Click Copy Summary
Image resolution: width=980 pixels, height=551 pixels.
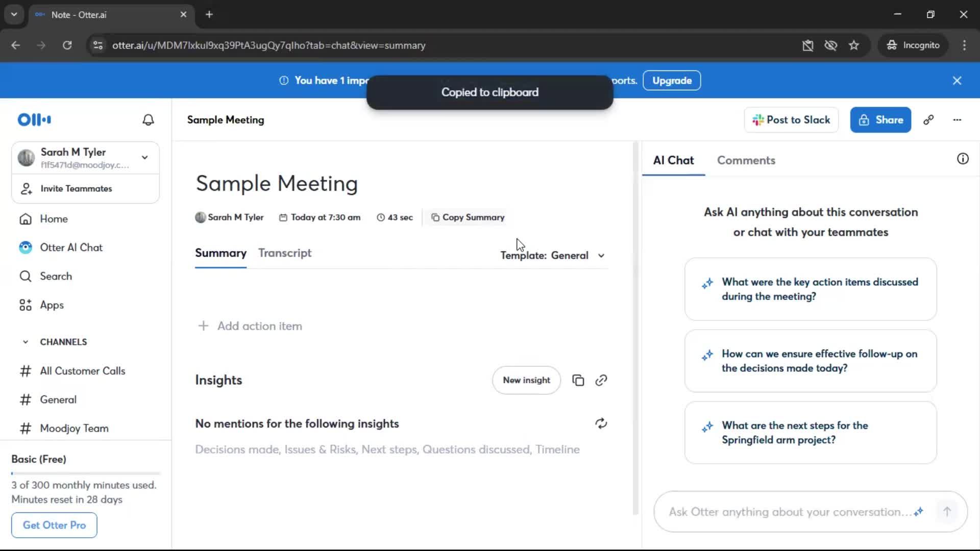coord(468,217)
